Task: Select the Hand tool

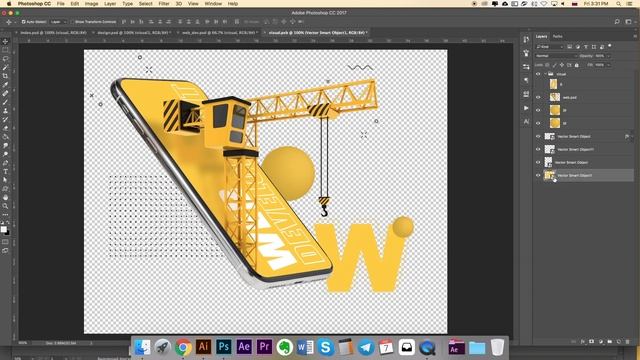Action: [x=5, y=198]
